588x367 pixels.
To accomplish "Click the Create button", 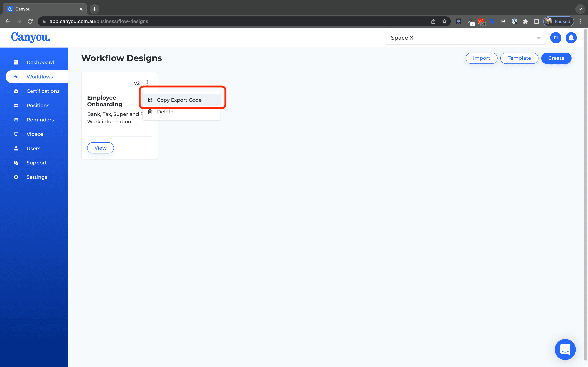I will (556, 58).
